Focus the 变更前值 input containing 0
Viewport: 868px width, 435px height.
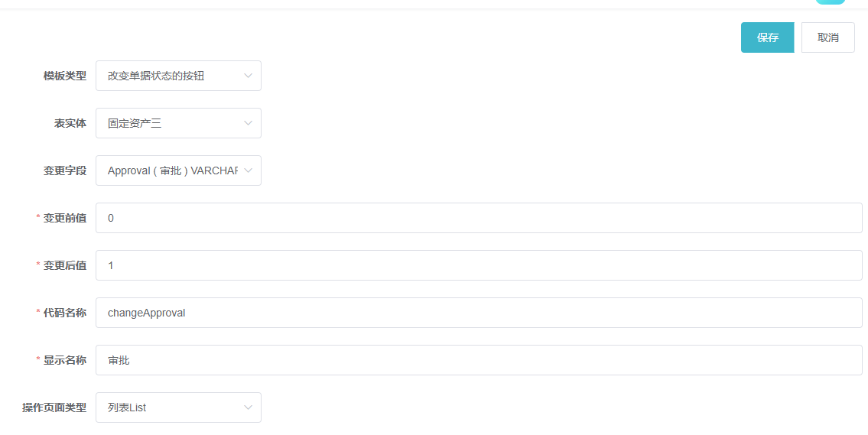click(x=479, y=218)
